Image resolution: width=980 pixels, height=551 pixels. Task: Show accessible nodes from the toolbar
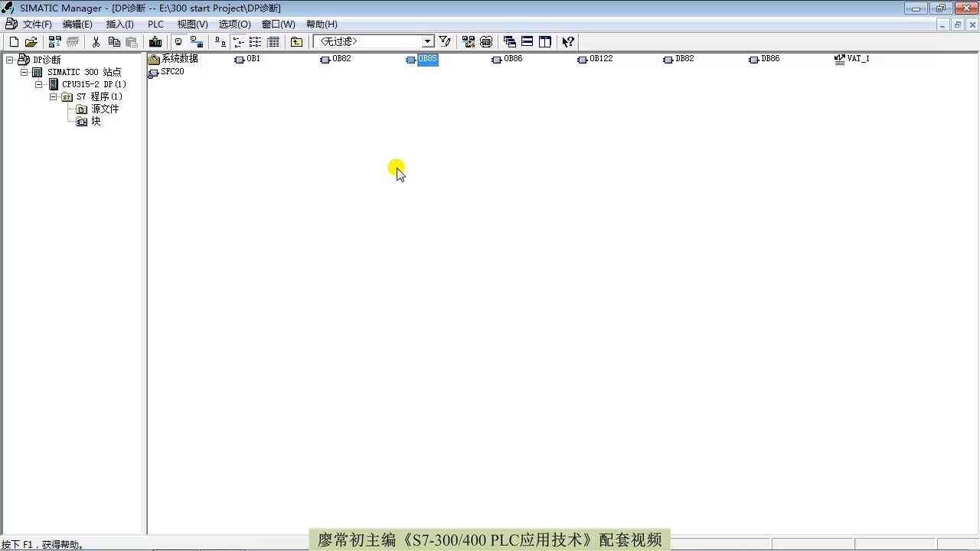54,42
